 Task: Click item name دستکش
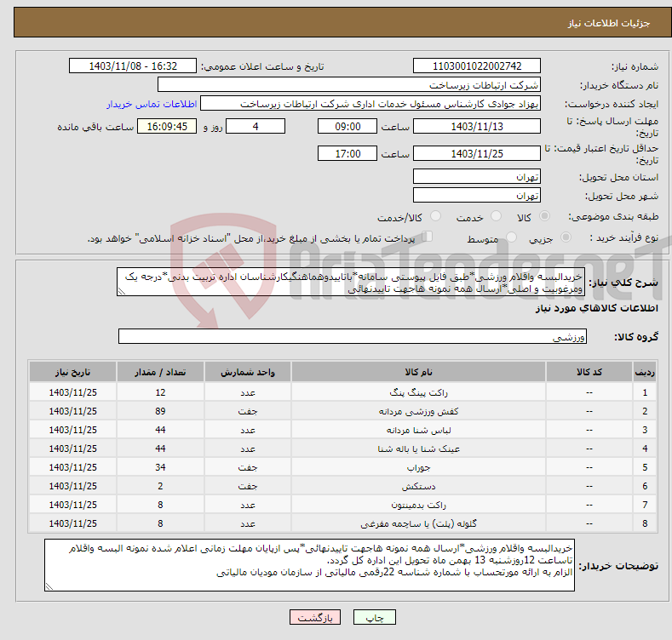pyautogui.click(x=418, y=486)
